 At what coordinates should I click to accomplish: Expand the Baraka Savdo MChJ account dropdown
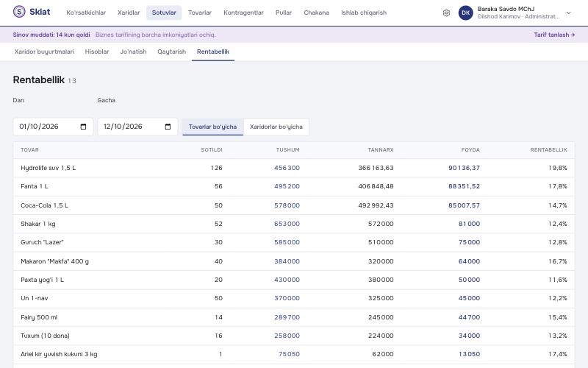[568, 13]
